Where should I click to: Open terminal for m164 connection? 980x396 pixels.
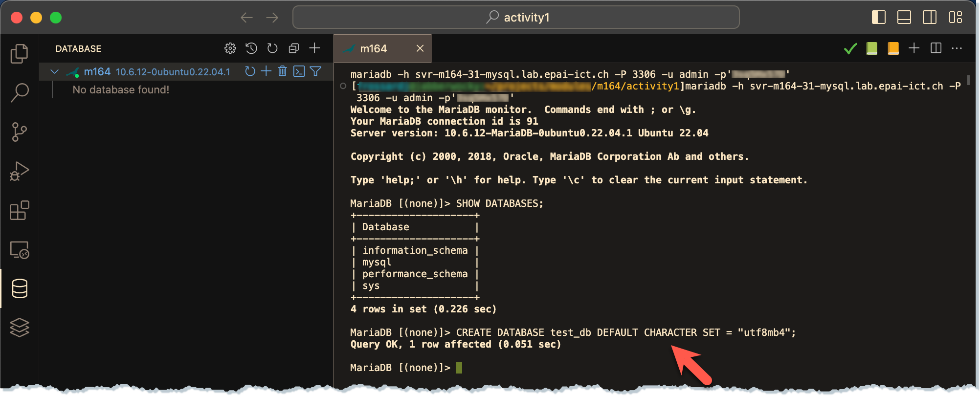click(x=299, y=71)
